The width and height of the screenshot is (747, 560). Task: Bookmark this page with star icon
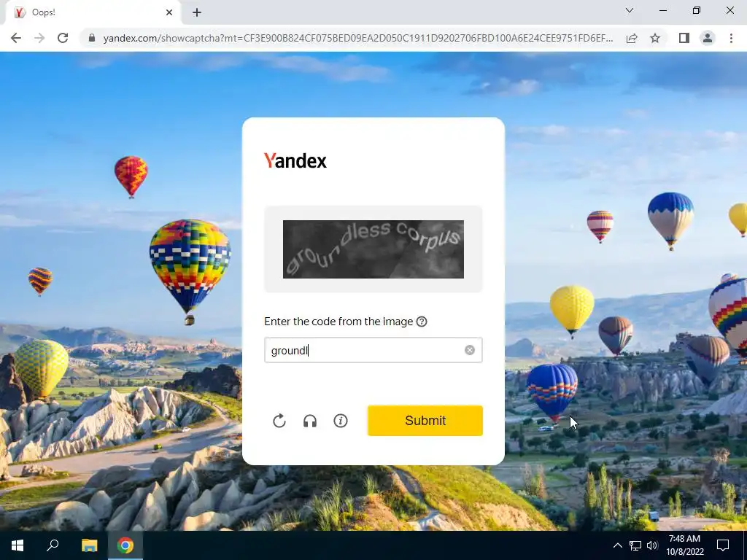tap(655, 38)
